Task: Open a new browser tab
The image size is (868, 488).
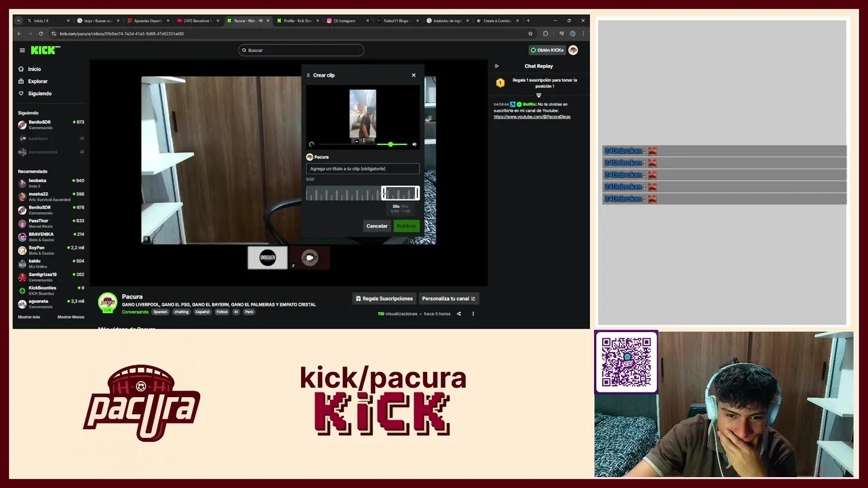Action: [x=528, y=21]
